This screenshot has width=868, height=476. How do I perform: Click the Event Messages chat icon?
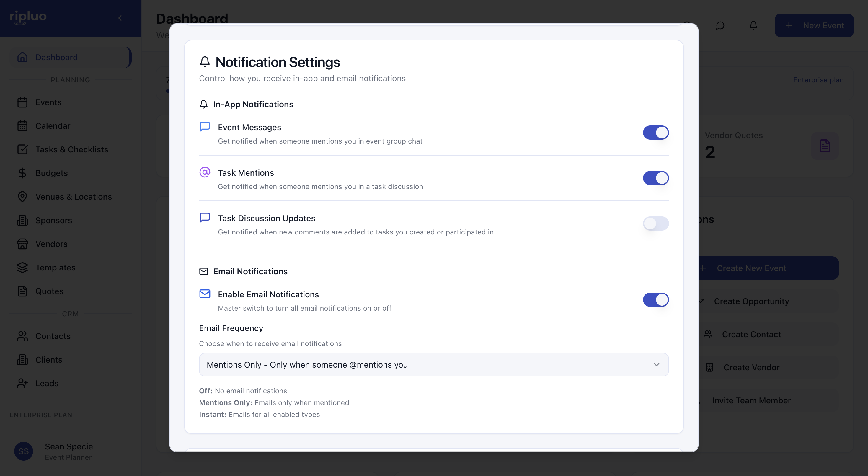(205, 127)
